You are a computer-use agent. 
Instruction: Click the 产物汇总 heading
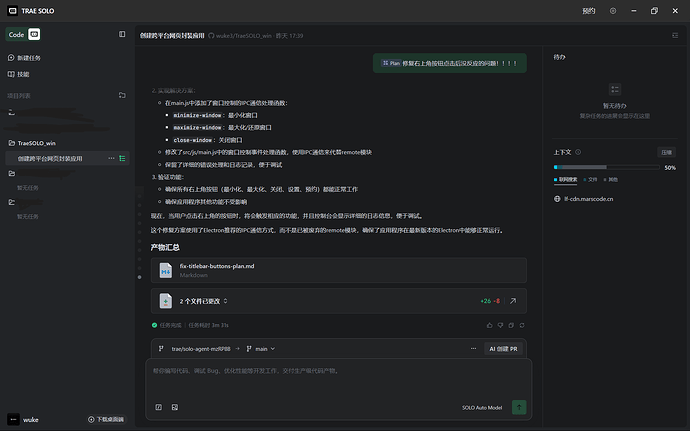165,247
